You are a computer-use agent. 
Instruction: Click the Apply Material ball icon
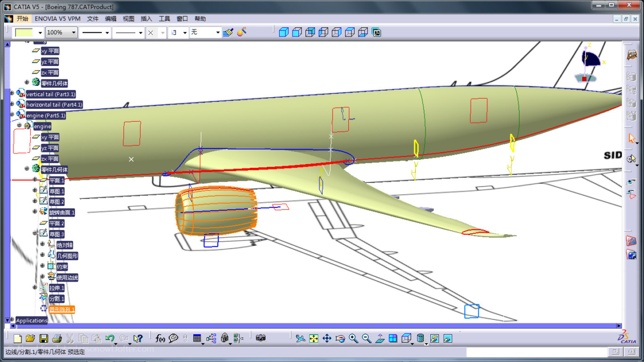pos(242,32)
